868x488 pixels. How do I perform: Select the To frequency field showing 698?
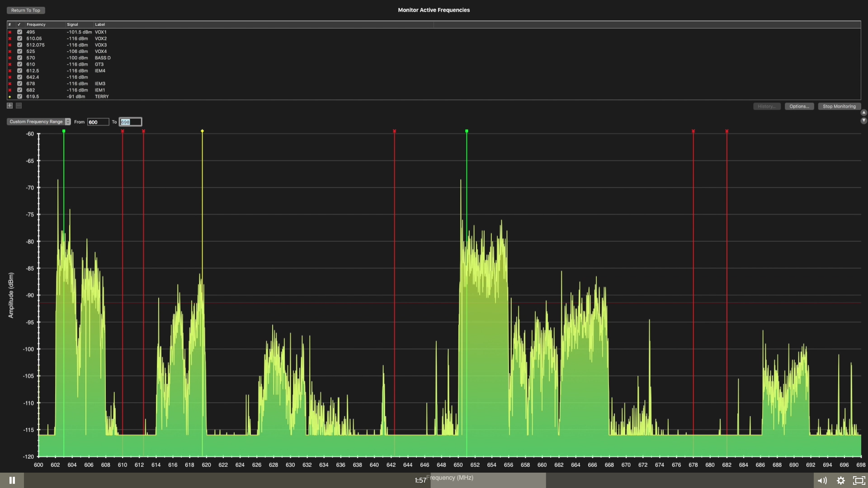click(x=130, y=122)
